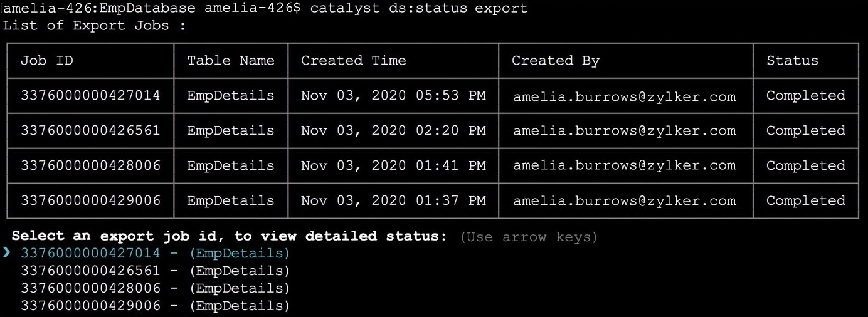Select export job 3376000000426561 option

155,271
